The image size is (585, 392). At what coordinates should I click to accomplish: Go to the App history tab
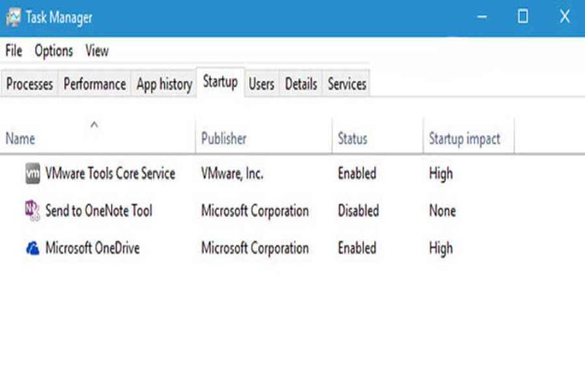(164, 83)
